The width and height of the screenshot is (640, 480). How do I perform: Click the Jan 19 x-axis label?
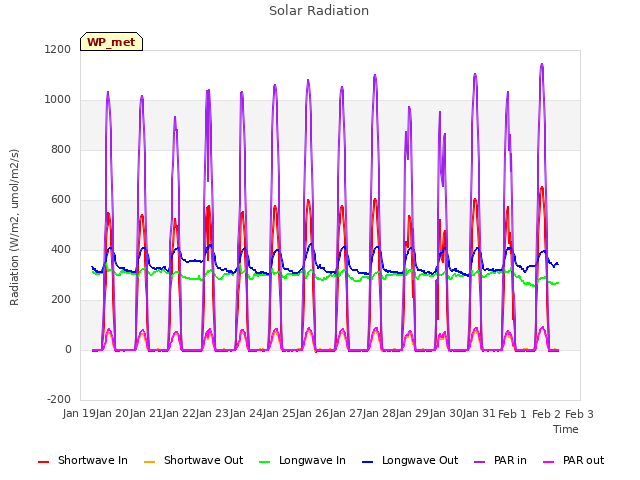(79, 413)
